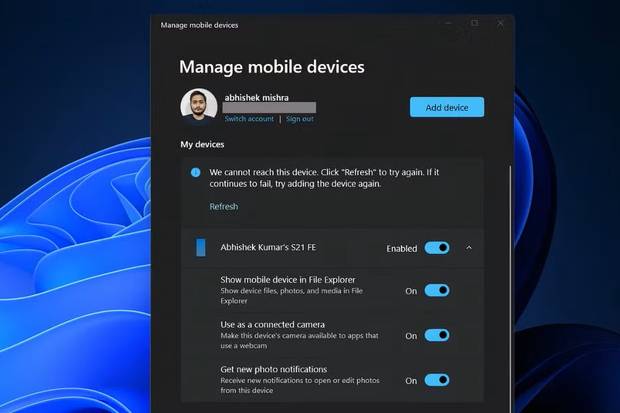Click the Get new photo notifications label
The width and height of the screenshot is (620, 413).
pyautogui.click(x=274, y=369)
